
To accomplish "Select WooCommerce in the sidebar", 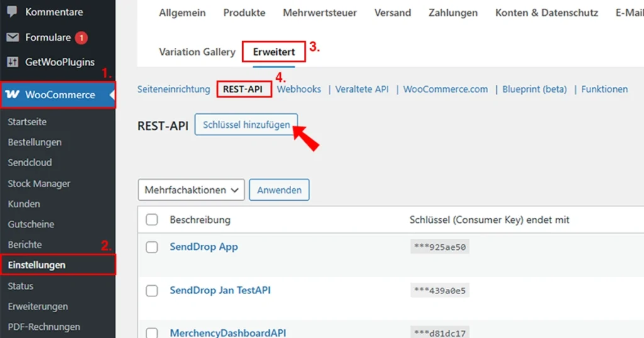I will click(x=57, y=94).
